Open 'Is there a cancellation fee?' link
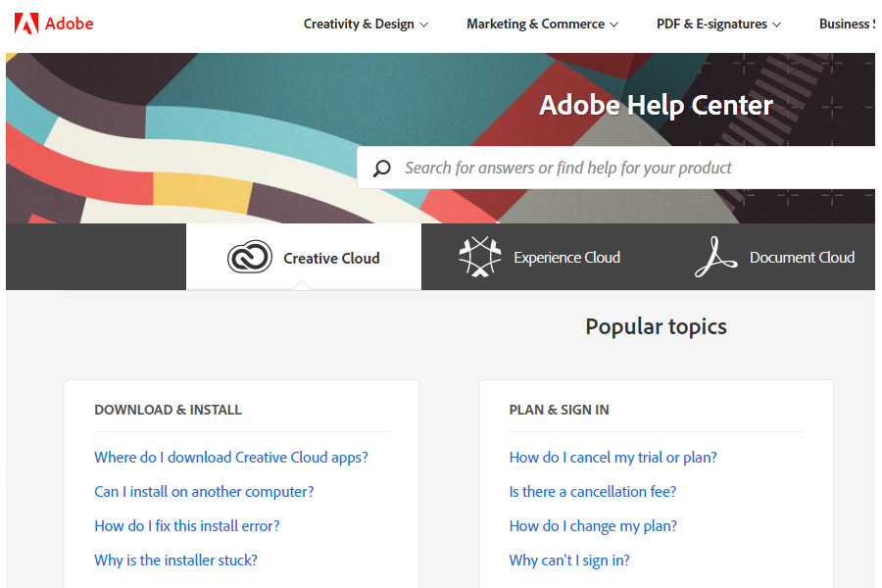The image size is (882, 588). tap(593, 492)
